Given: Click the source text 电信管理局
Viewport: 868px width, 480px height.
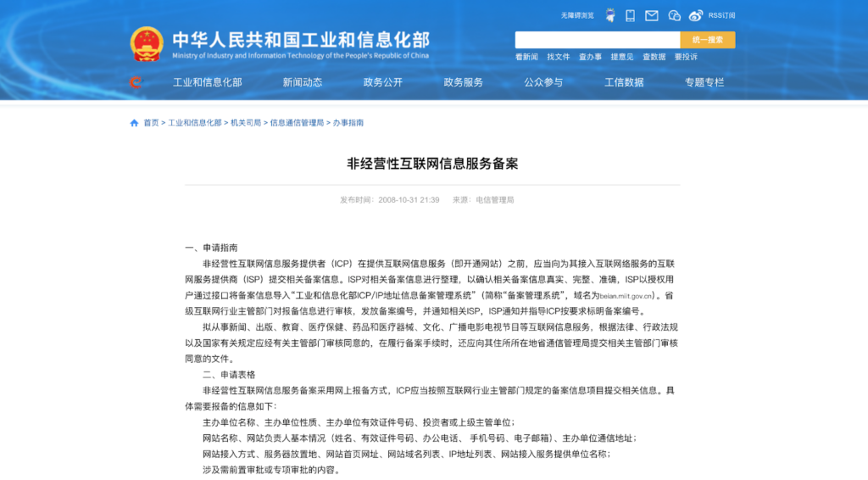Looking at the screenshot, I should coord(495,200).
